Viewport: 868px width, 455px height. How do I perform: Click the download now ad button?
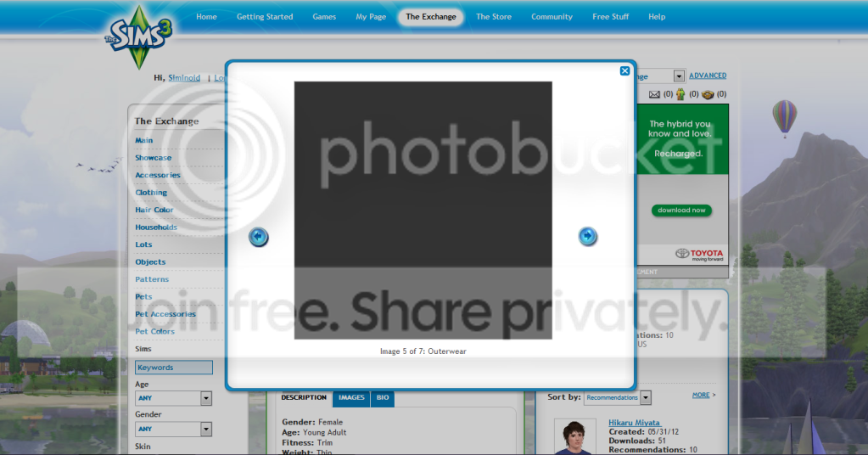coord(681,211)
